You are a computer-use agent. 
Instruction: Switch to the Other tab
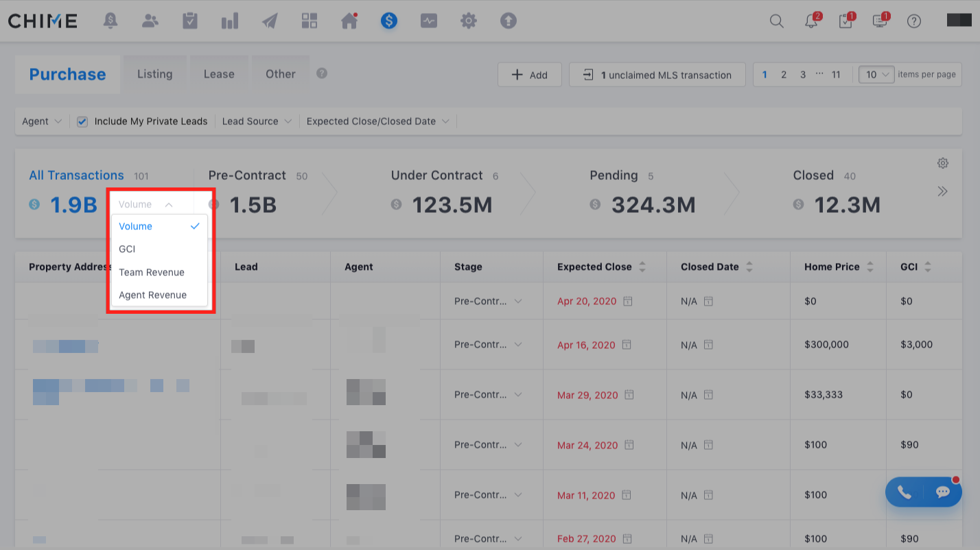coord(280,74)
